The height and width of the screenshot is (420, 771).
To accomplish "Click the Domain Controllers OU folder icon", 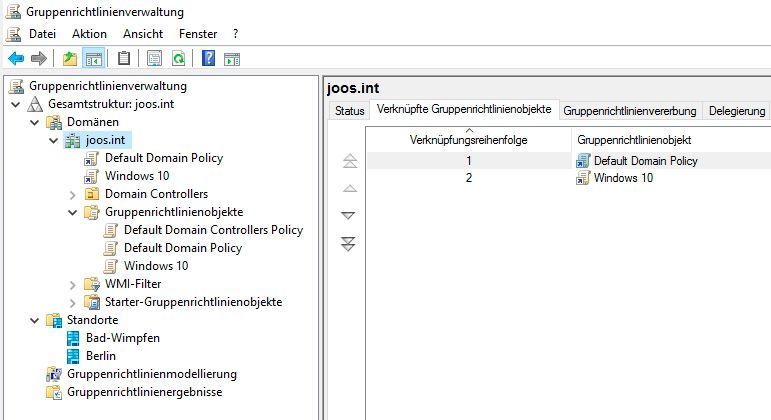I will tap(91, 194).
